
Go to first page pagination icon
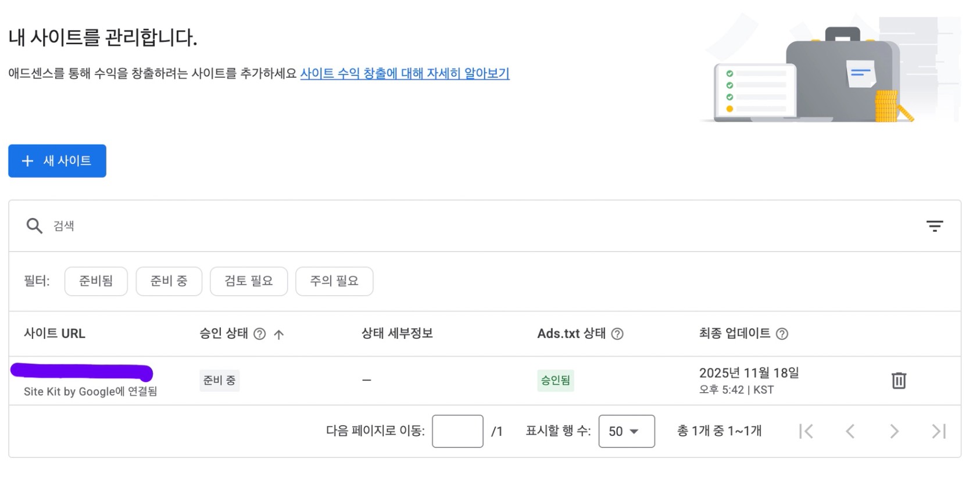(x=806, y=431)
